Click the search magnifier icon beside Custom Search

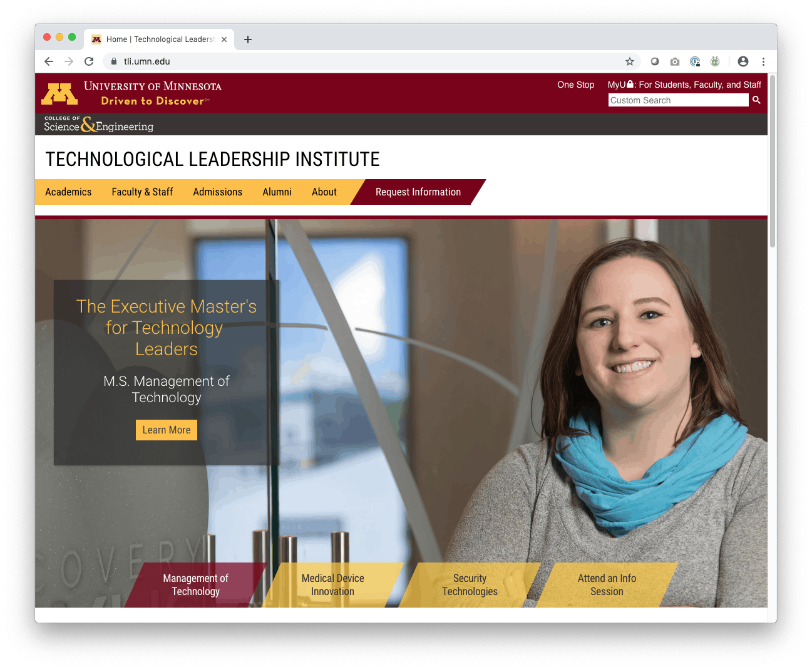tap(756, 100)
